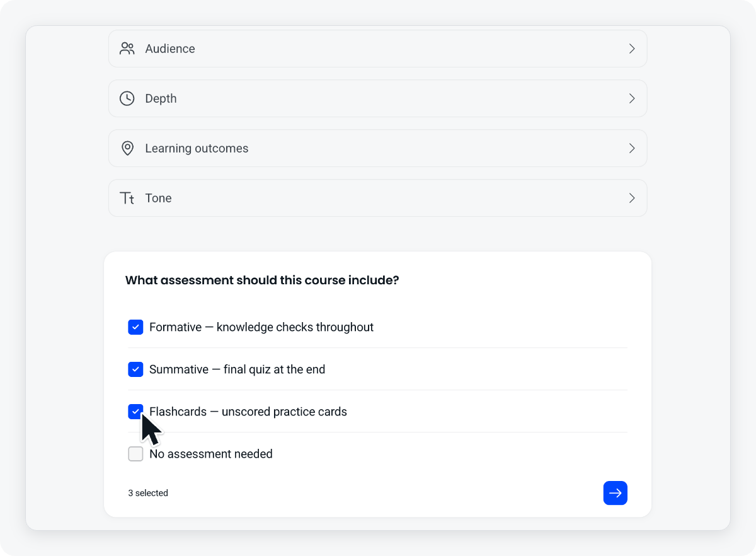The image size is (756, 556).
Task: Toggle the Flashcards checkbox off
Action: click(135, 412)
